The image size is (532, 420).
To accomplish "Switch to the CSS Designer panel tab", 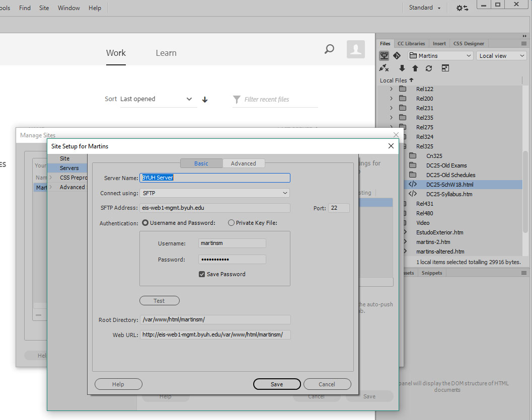I will [x=468, y=44].
